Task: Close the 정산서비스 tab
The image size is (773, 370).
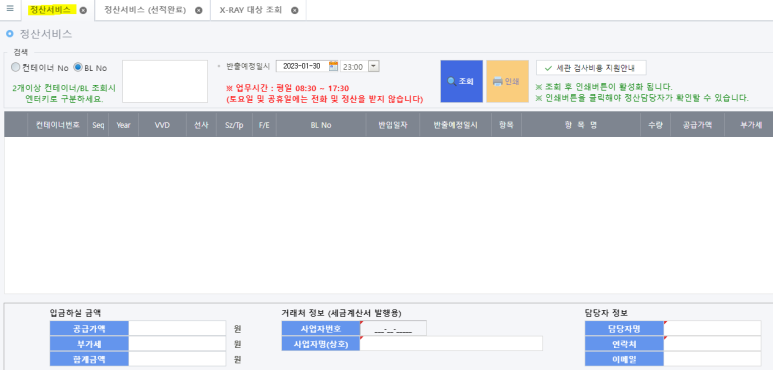Action: pyautogui.click(x=83, y=10)
